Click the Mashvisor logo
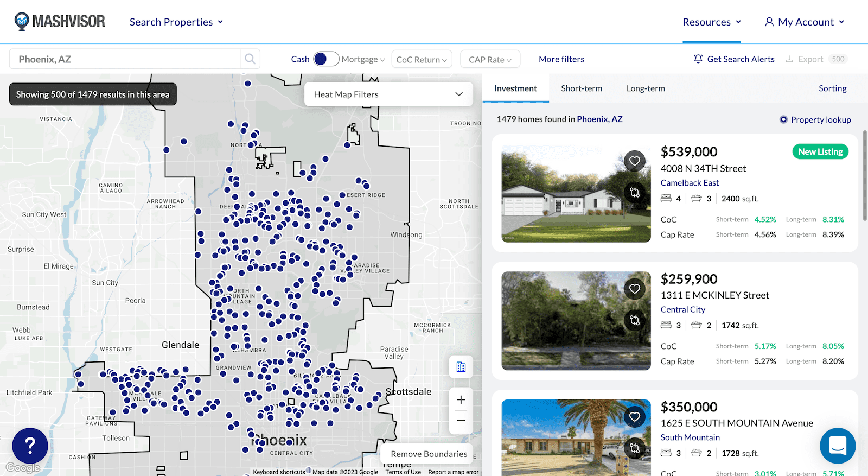This screenshot has height=476, width=868. click(60, 22)
